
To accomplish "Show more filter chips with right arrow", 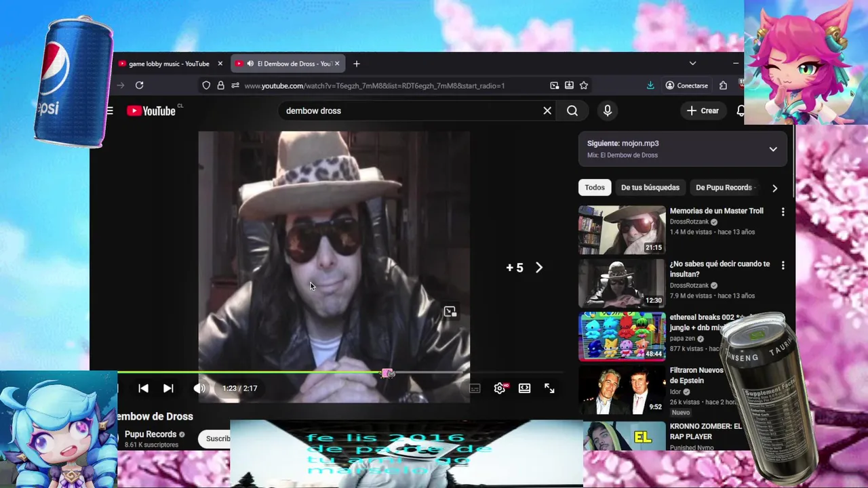I will pos(774,188).
